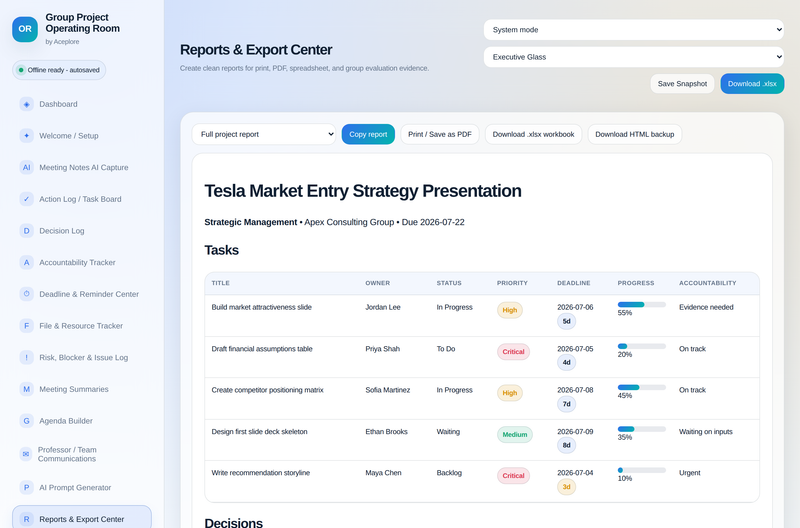Click Critical badge on Maya Chen row
The image size is (800, 528).
tap(513, 476)
